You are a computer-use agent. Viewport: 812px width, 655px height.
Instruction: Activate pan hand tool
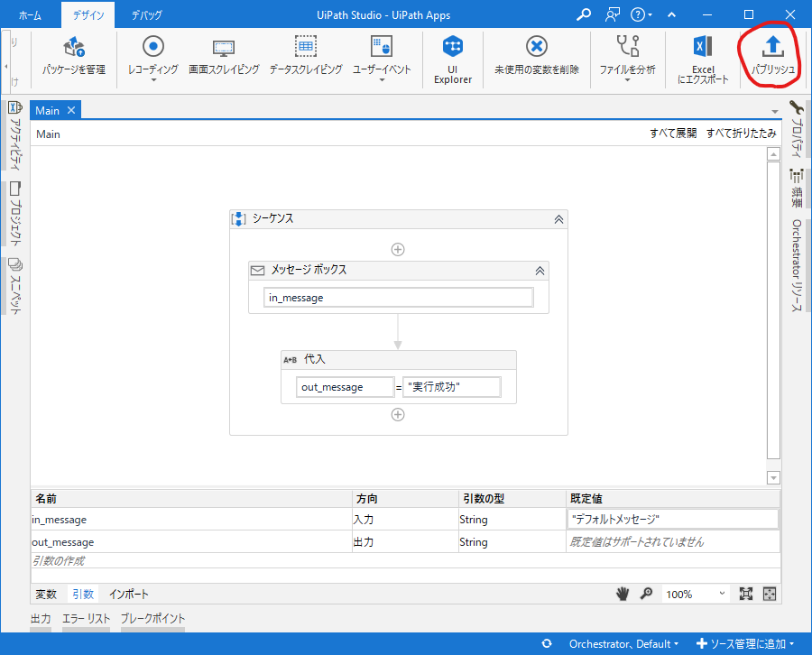[x=622, y=594]
